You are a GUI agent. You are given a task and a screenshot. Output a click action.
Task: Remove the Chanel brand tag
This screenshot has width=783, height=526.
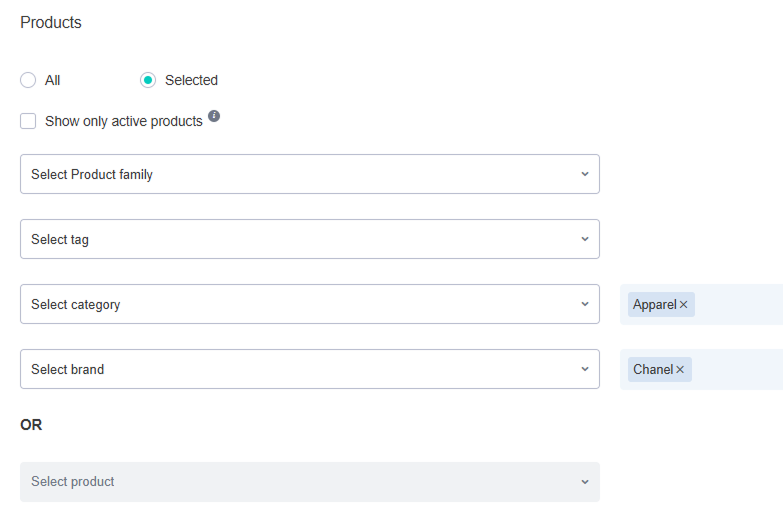click(680, 370)
